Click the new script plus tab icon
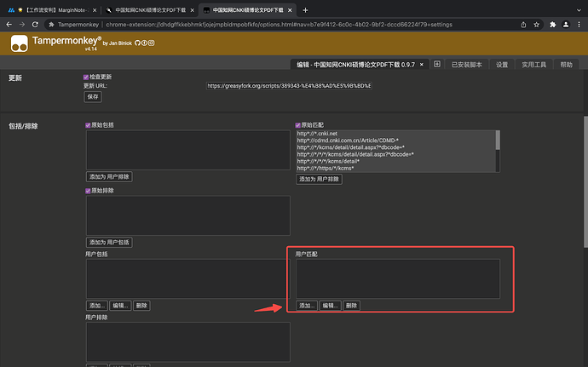The width and height of the screenshot is (588, 367). click(x=437, y=64)
